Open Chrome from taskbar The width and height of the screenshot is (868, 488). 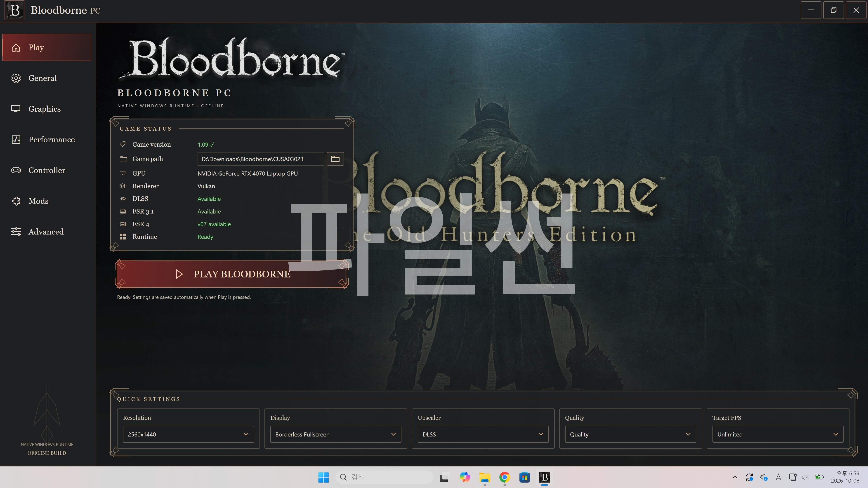pos(505,477)
